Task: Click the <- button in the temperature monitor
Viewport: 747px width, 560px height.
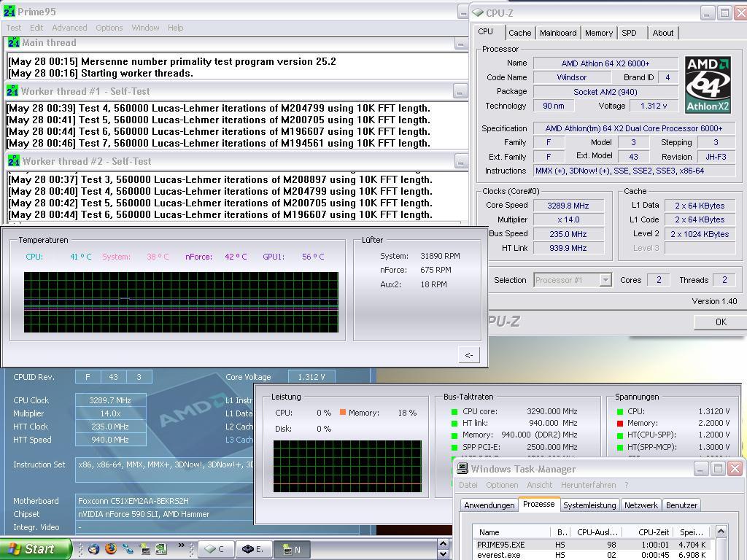Action: (x=469, y=355)
